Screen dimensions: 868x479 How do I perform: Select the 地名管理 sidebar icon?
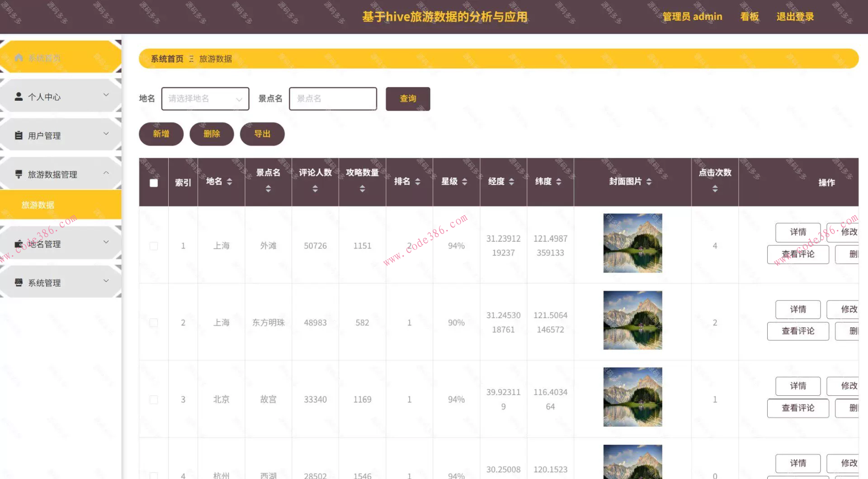[19, 243]
